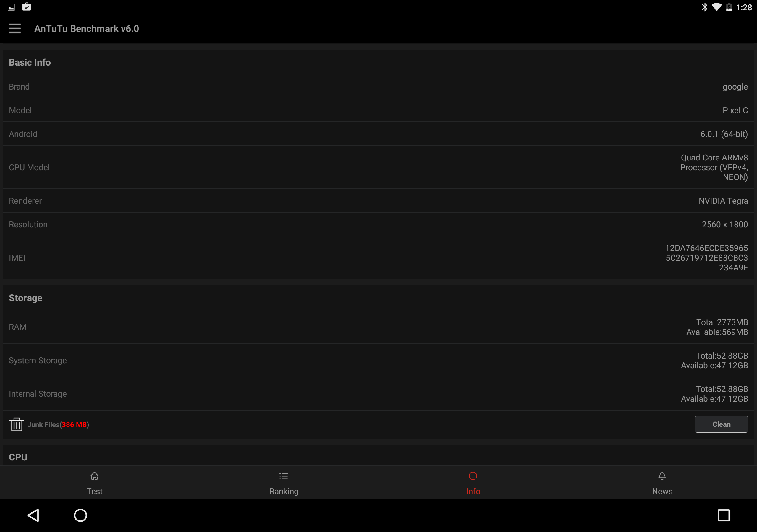Tap the Android back navigation button
This screenshot has height=532, width=757.
tap(34, 515)
